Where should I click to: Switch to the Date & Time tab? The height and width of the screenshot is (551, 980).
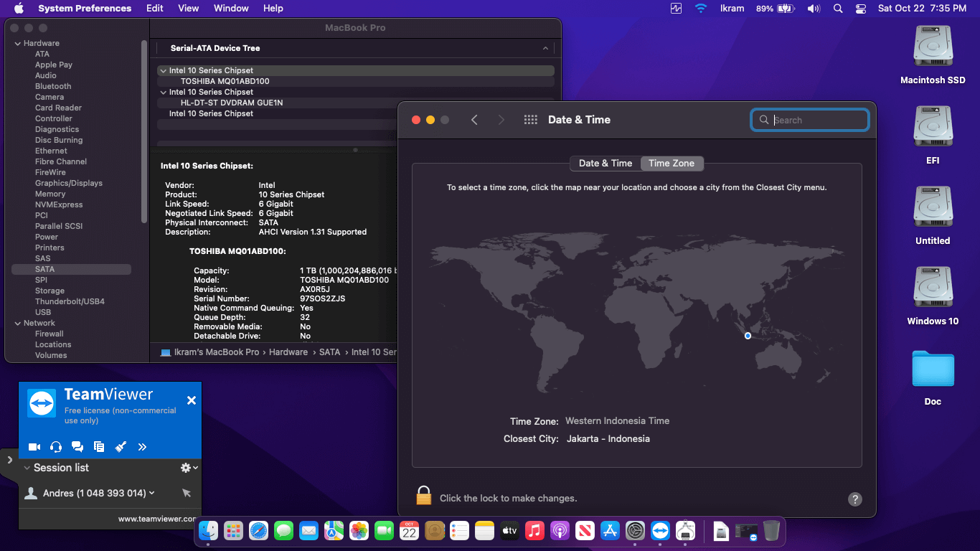click(606, 164)
